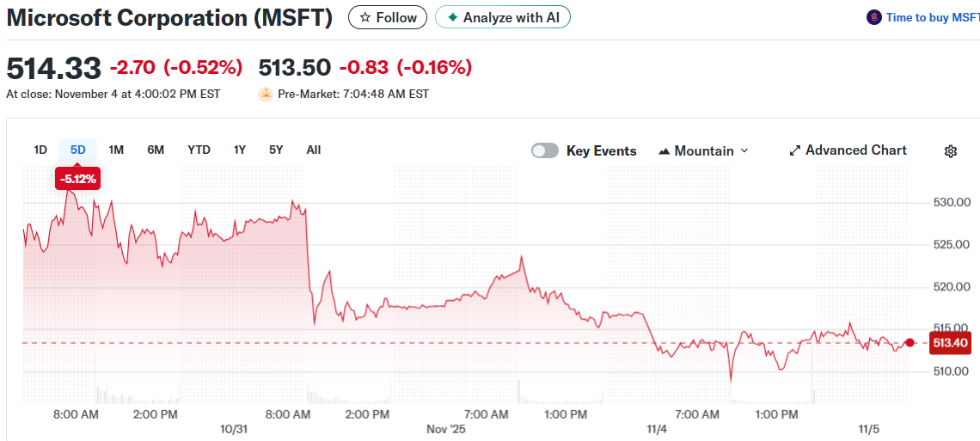The height and width of the screenshot is (441, 980).
Task: Click the chevron next to Mountain
Action: 744,150
